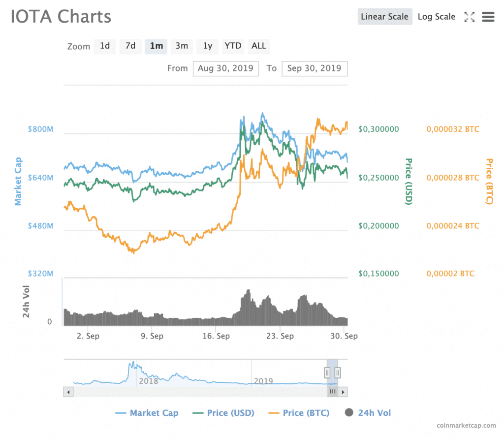Click the Market Cap vertical axis title

coord(18,181)
